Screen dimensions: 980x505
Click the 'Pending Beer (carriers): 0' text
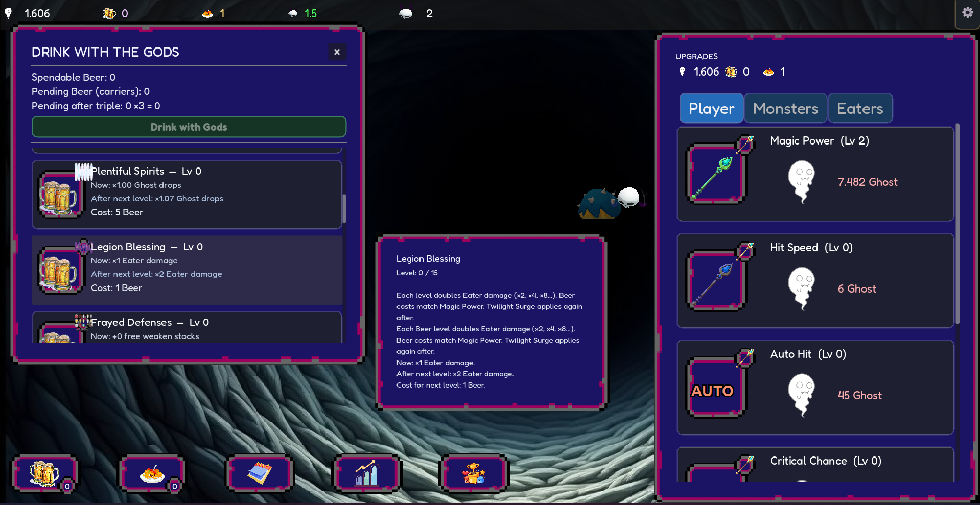click(x=90, y=91)
